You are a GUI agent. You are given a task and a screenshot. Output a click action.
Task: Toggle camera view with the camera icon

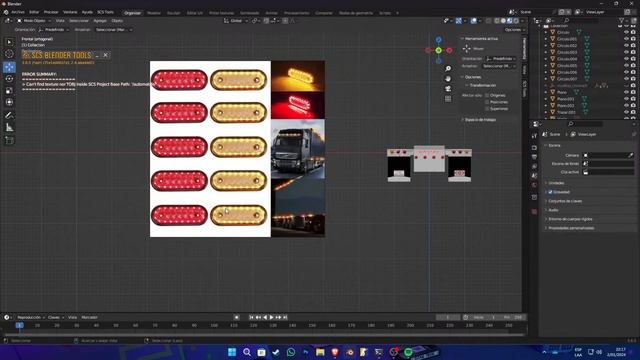click(x=448, y=89)
